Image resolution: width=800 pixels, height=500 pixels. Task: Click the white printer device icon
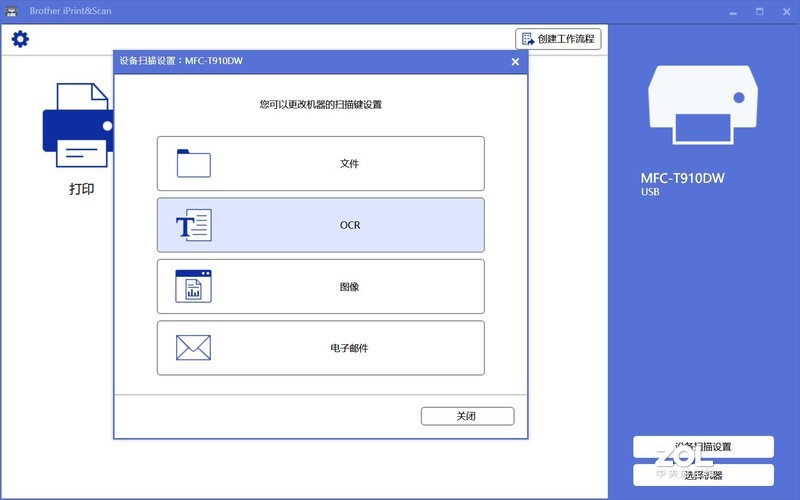[703, 105]
